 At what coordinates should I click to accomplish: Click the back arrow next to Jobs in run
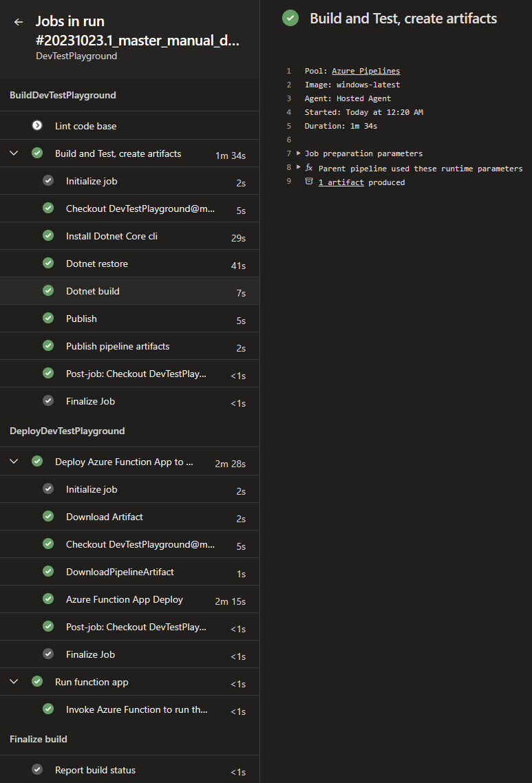click(x=19, y=22)
